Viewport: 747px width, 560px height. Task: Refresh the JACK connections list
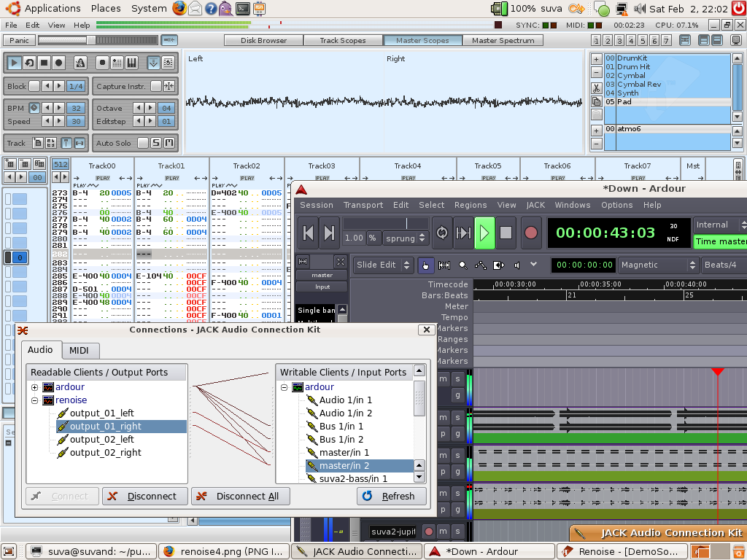click(392, 496)
